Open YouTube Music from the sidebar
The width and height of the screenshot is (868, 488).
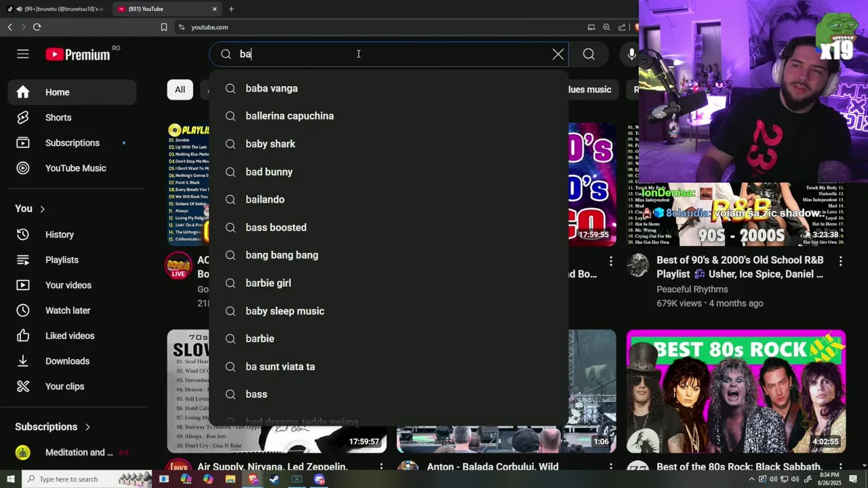pyautogui.click(x=72, y=168)
